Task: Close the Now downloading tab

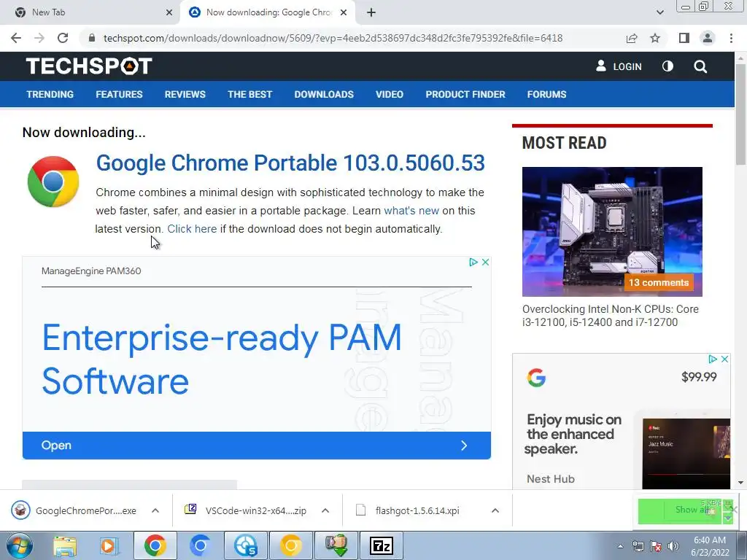Action: click(x=344, y=12)
